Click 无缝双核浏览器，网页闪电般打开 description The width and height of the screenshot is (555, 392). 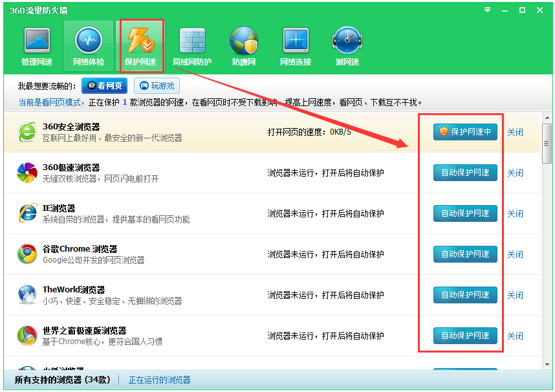point(100,179)
